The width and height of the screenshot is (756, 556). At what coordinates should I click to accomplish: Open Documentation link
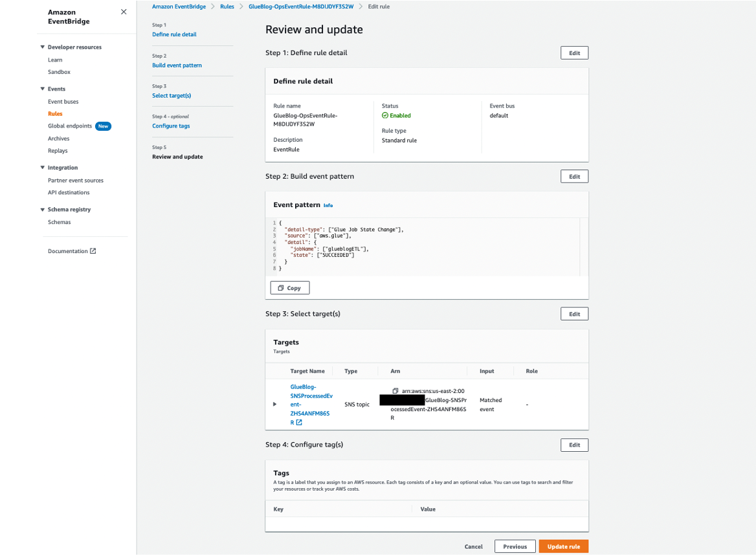coord(68,251)
